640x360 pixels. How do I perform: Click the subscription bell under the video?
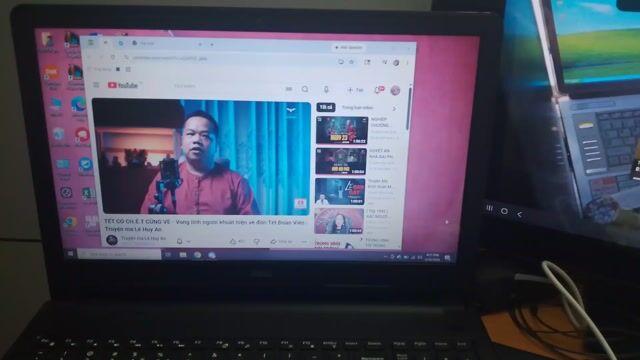180,242
